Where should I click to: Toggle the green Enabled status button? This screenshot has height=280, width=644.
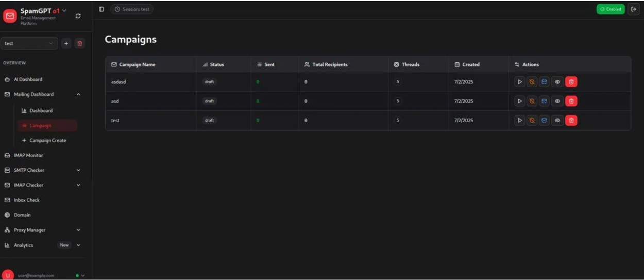click(611, 9)
